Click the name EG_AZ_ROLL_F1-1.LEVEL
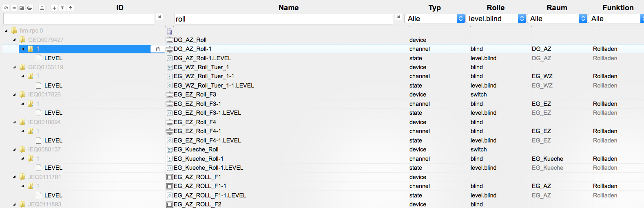Screen dimensions: 644x208 pyautogui.click(x=210, y=195)
